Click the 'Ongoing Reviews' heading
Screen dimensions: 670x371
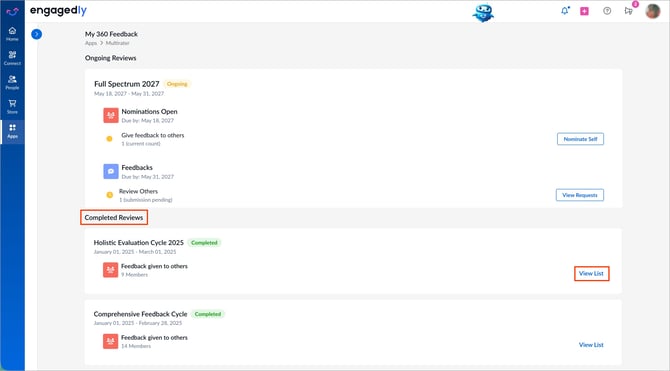tap(110, 58)
